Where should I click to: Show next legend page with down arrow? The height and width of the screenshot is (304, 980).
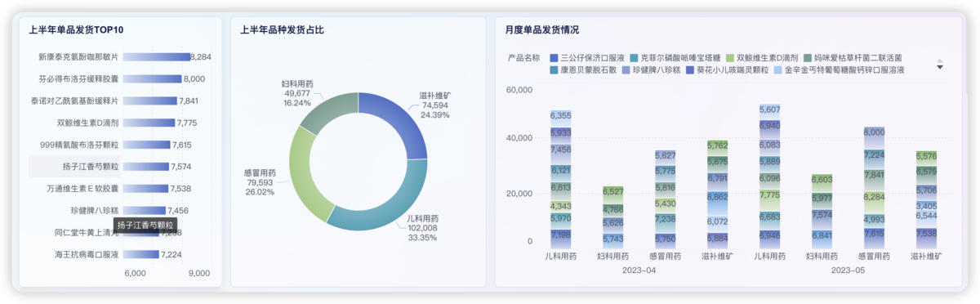[940, 68]
